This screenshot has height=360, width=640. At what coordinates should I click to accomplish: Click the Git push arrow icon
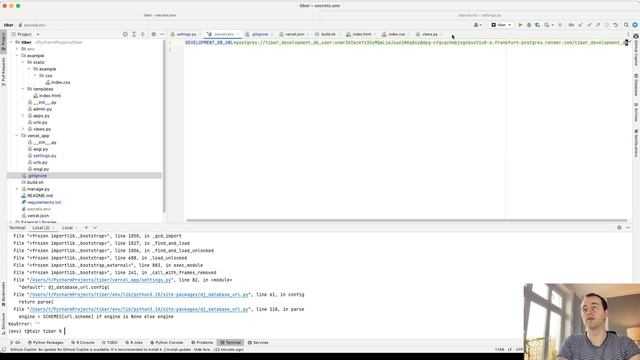point(598,25)
